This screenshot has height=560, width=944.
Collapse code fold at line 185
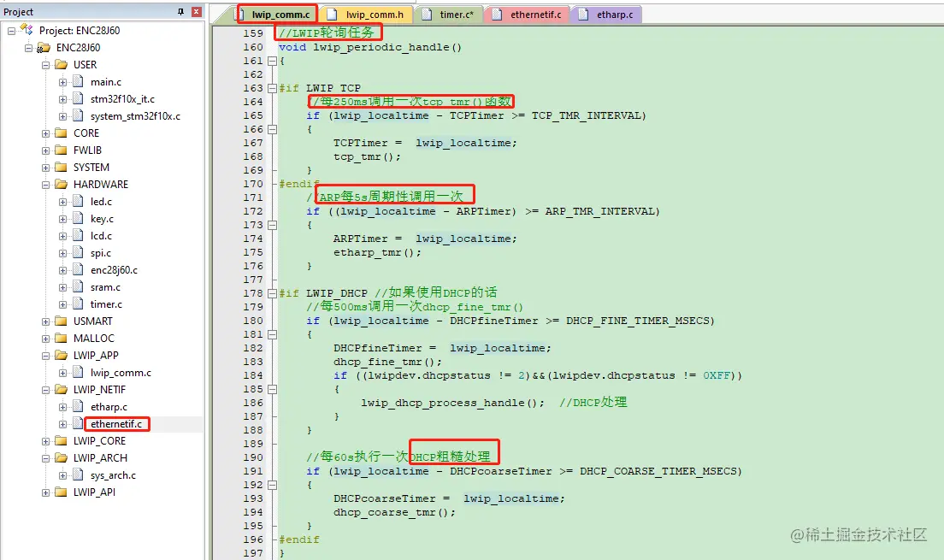point(272,390)
